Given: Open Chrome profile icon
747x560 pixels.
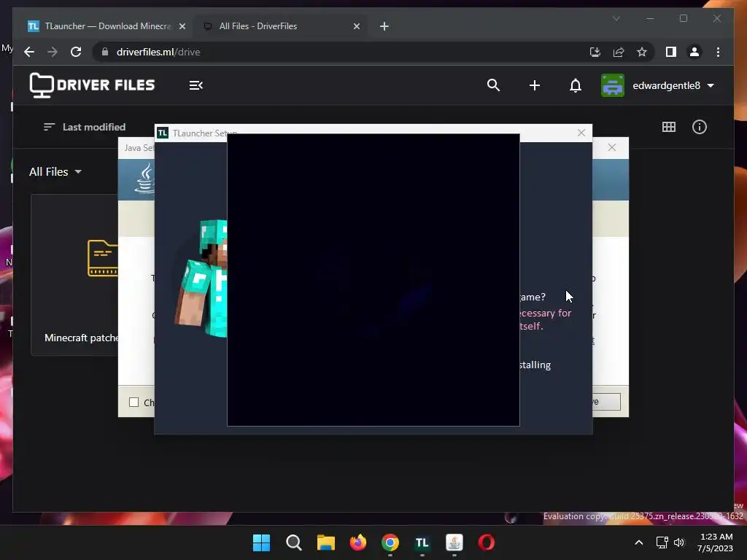Looking at the screenshot, I should click(694, 52).
